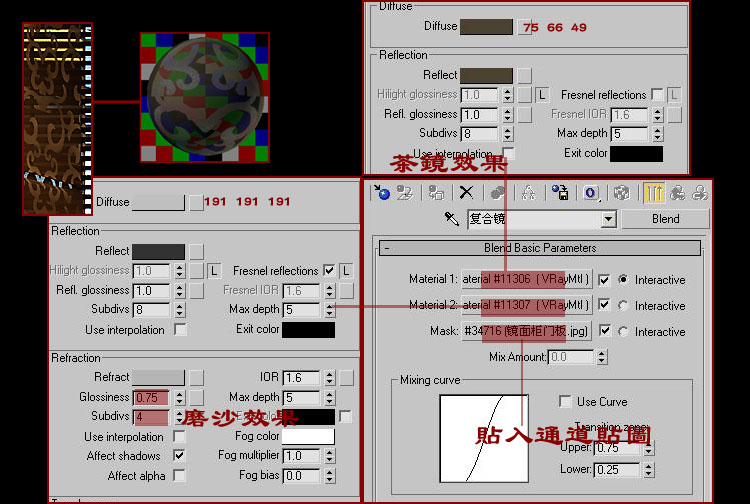750x504 pixels.
Task: Toggle Affect shadows checkbox
Action: point(179,455)
